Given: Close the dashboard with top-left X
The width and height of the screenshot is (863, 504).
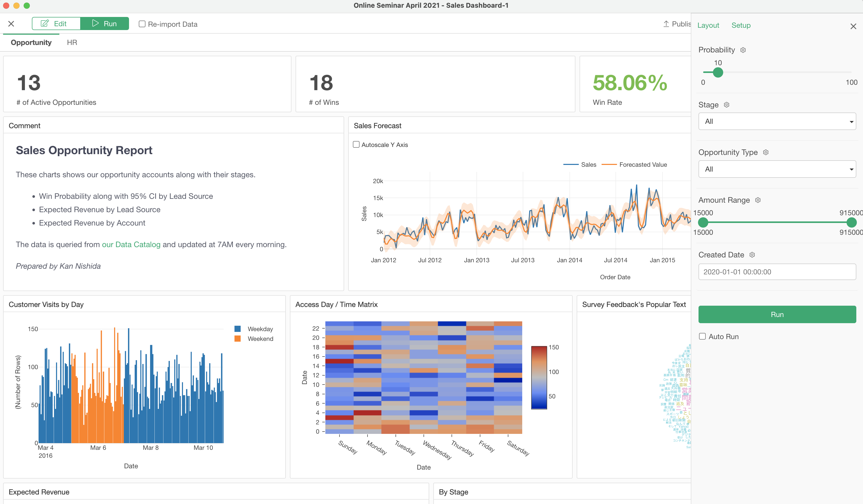Looking at the screenshot, I should click(11, 24).
